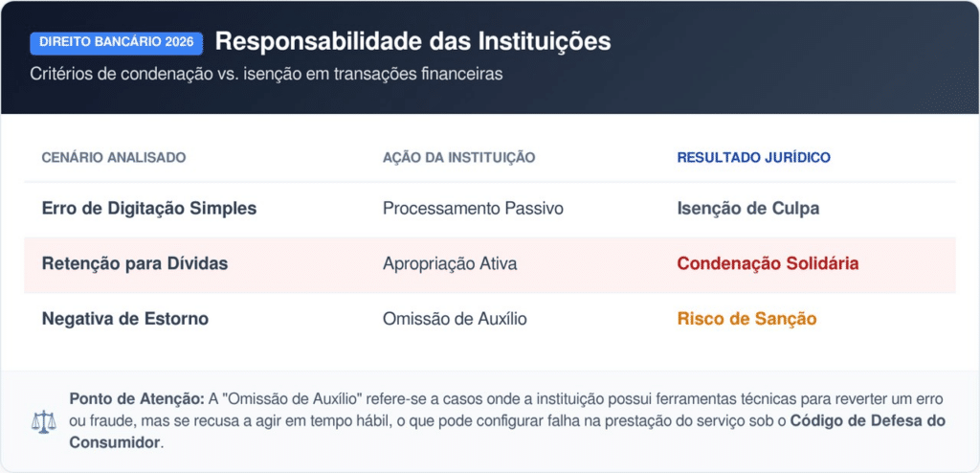Screen dimensions: 980x473
Task: Click the AÇÃO DA INSTITUIÇÃO column header
Action: [x=458, y=157]
